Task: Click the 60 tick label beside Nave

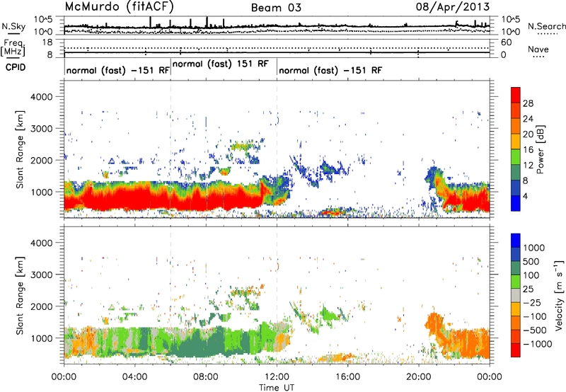Action: pos(507,42)
